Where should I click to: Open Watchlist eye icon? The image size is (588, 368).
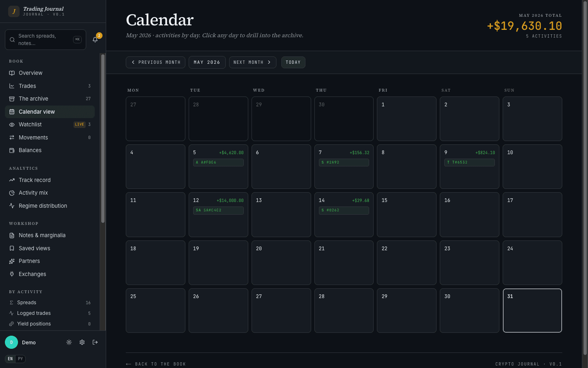pos(12,125)
